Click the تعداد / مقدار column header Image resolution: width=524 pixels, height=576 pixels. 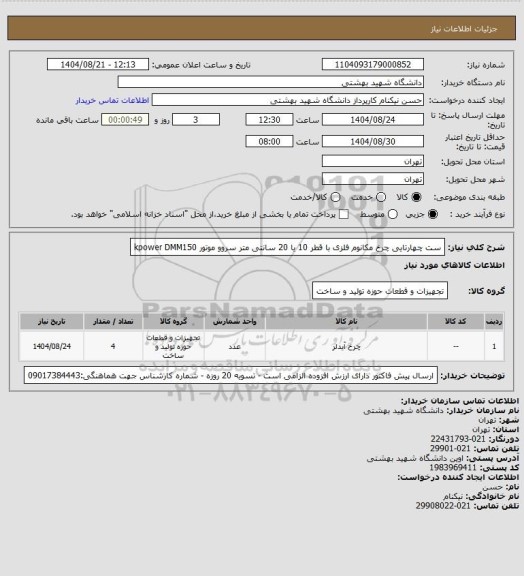(113, 321)
